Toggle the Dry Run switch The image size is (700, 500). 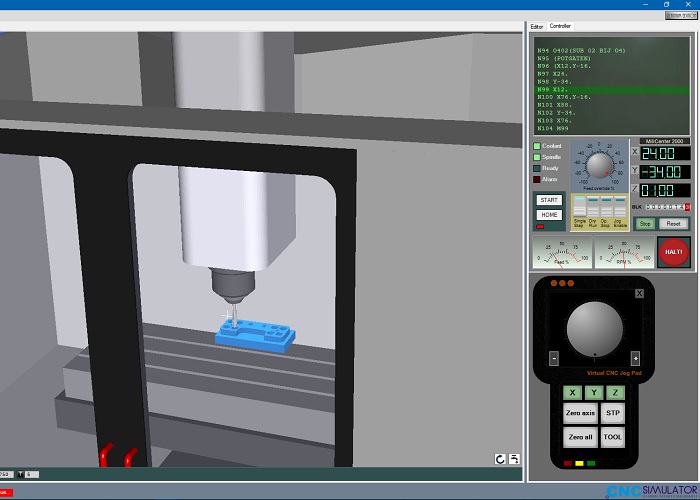(593, 207)
